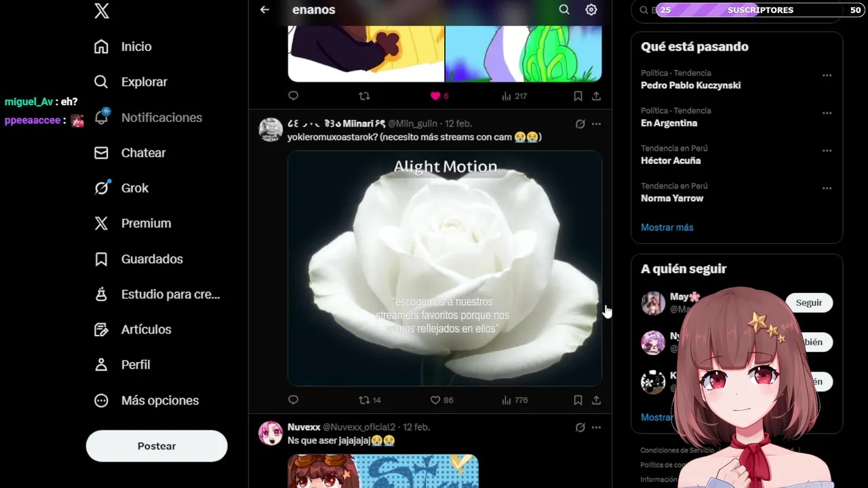868x488 pixels.
Task: Play the Alight Motion white rose video
Action: click(445, 268)
